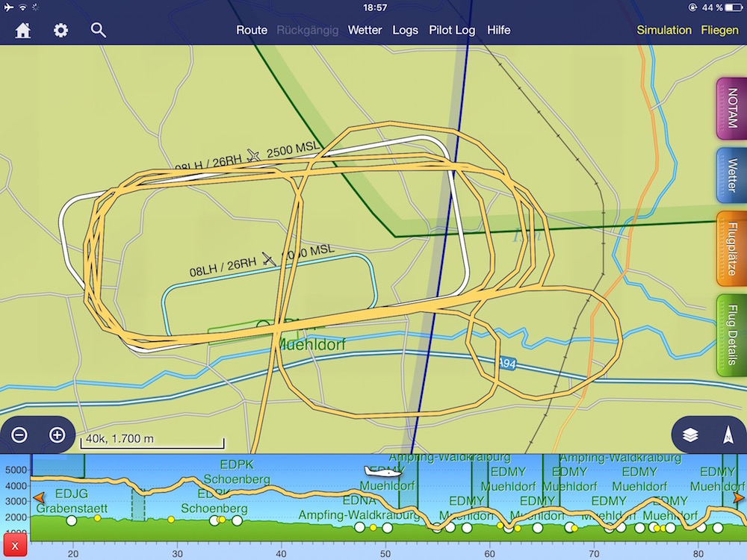Viewport: 747px width, 560px height.
Task: Open the Wetter menu in top bar
Action: (365, 30)
